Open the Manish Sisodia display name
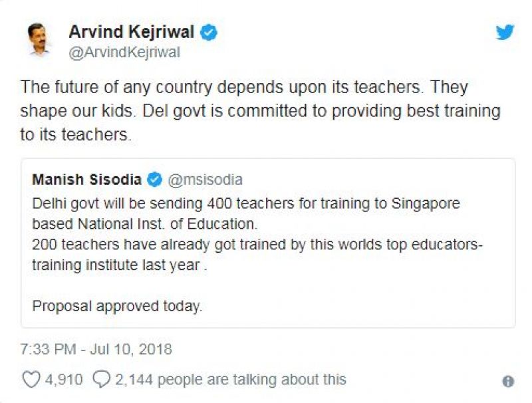The height and width of the screenshot is (403, 532). [86, 180]
